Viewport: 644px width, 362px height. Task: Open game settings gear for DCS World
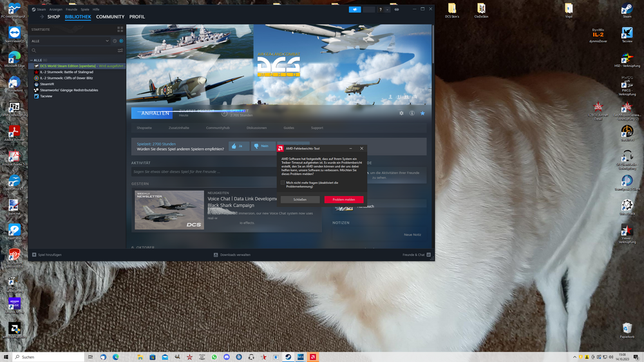pos(401,113)
